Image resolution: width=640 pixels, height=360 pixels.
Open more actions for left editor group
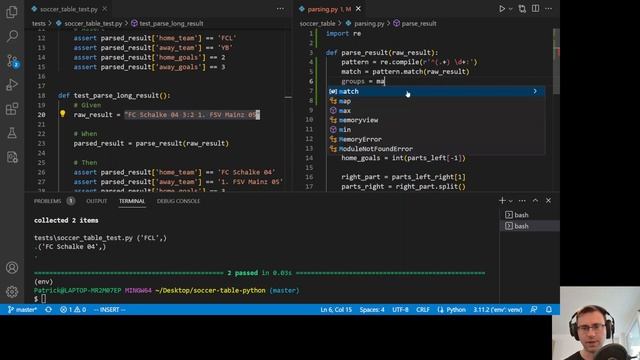tap(280, 9)
